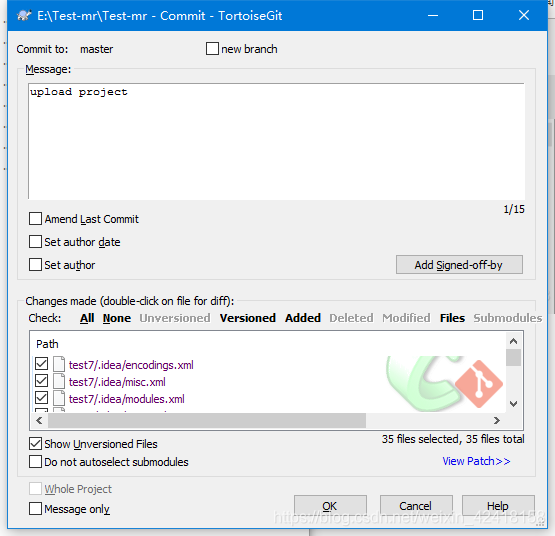Enable Do not autoselect submodules
Image resolution: width=555 pixels, height=536 pixels.
tap(35, 462)
